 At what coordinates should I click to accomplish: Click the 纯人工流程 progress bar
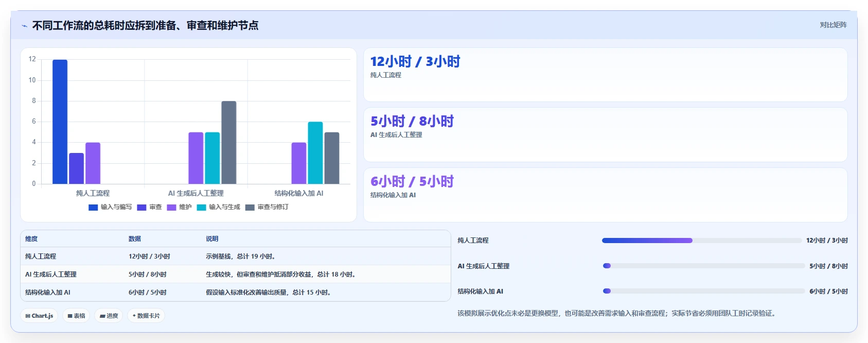702,241
